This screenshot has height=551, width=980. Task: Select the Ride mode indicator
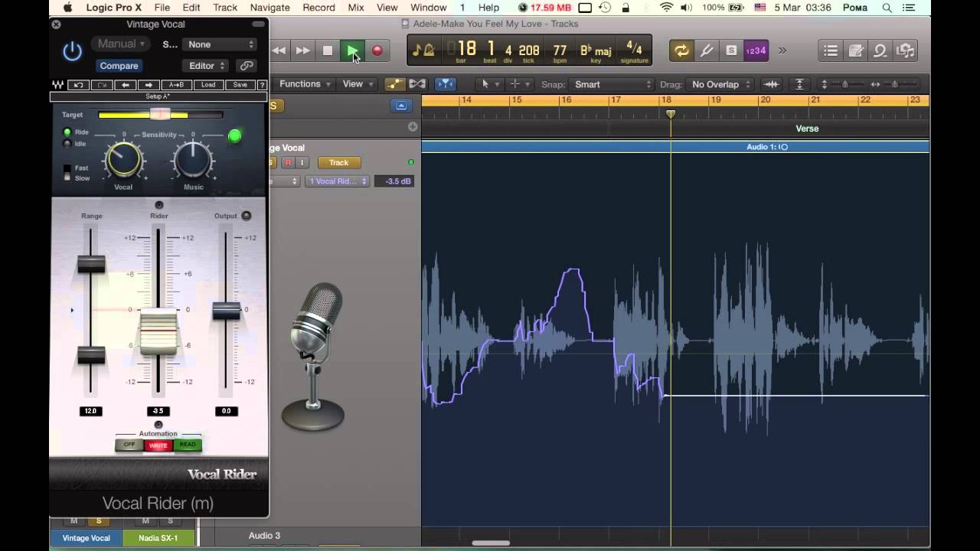[x=67, y=132]
